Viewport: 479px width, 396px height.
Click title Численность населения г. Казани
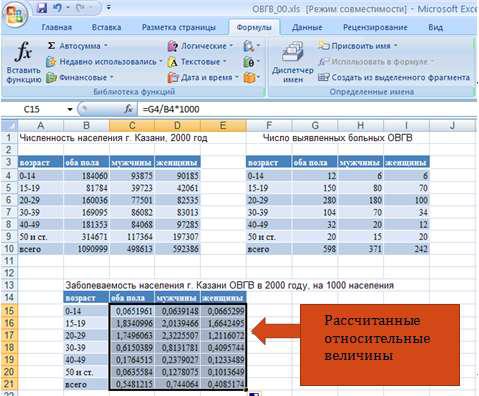pos(113,137)
